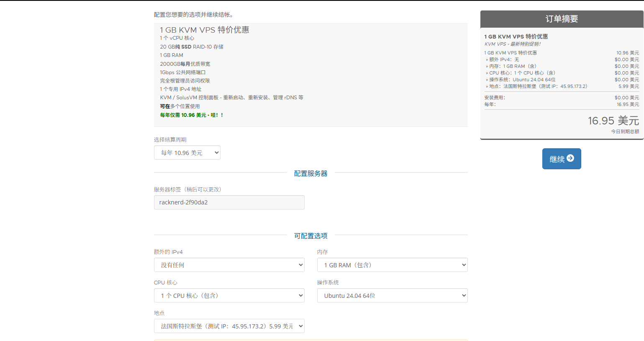Click the 1 GB KVM VPS 特价优惠 product title

[x=204, y=30]
